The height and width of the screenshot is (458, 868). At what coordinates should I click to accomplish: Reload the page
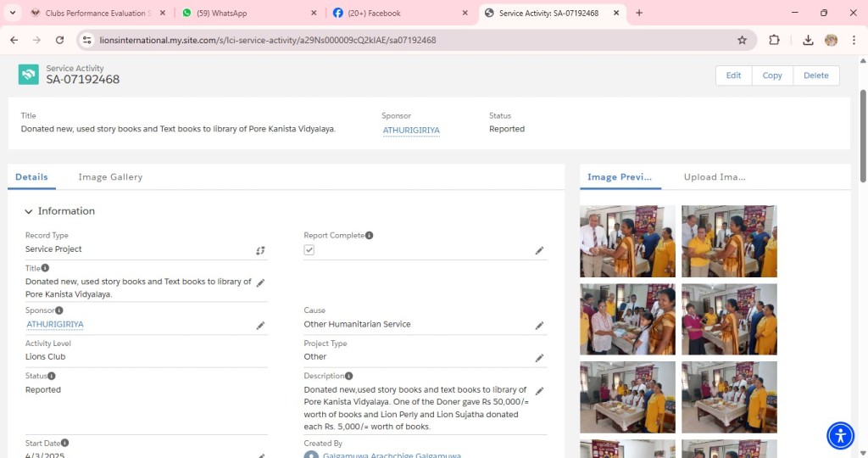60,40
